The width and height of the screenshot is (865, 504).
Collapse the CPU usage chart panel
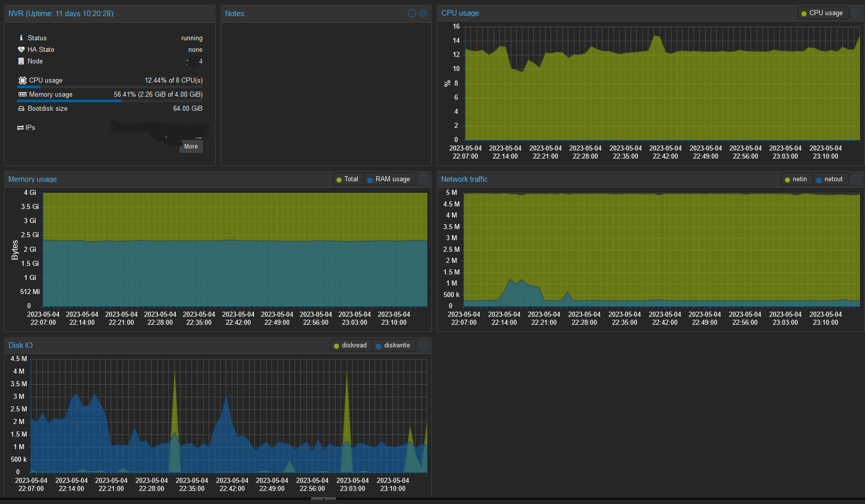point(856,13)
